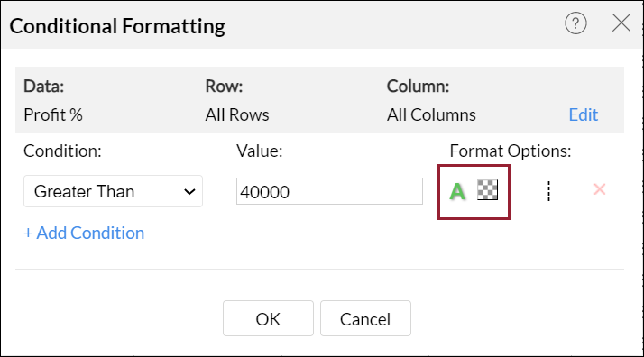Screen dimensions: 644x357
Task: Open the Greater Than condition combo box
Action: tap(113, 191)
